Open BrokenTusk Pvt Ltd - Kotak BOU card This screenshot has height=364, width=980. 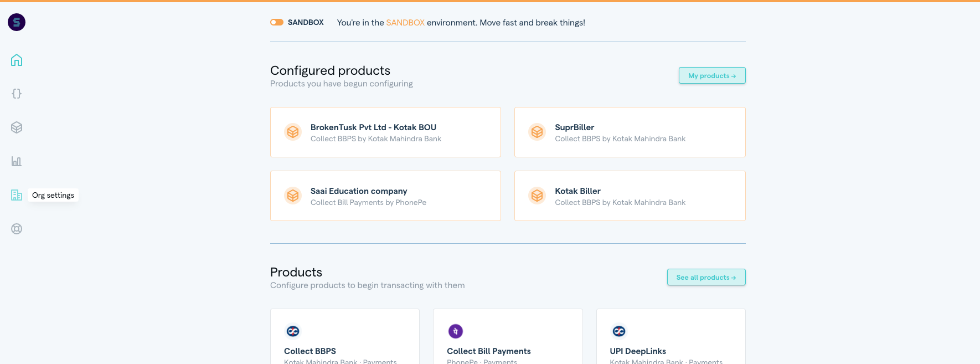coord(385,132)
